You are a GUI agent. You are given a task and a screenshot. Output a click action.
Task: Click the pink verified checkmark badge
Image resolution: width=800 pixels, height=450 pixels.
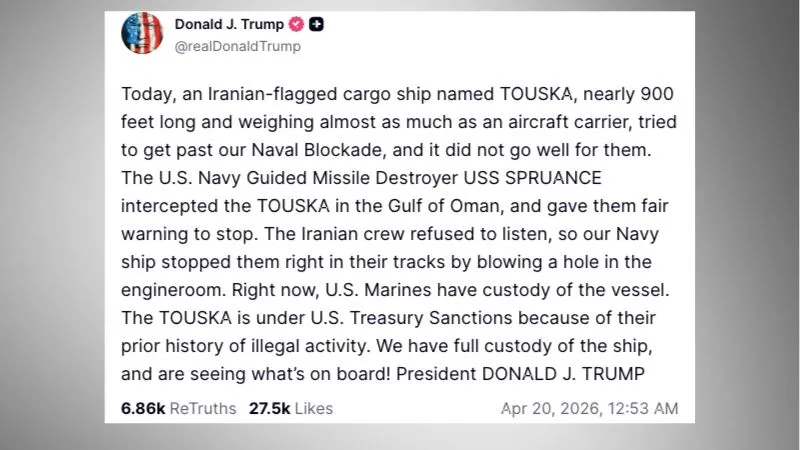click(297, 24)
